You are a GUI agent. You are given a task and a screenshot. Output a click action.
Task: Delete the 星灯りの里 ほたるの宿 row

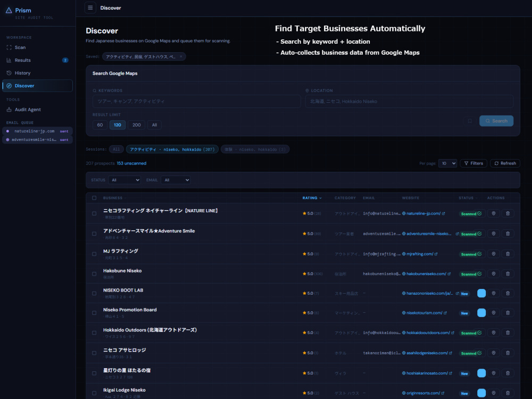(x=508, y=373)
